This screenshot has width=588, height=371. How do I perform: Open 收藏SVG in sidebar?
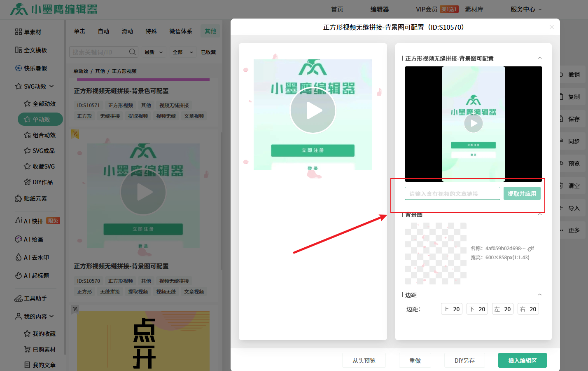point(39,166)
